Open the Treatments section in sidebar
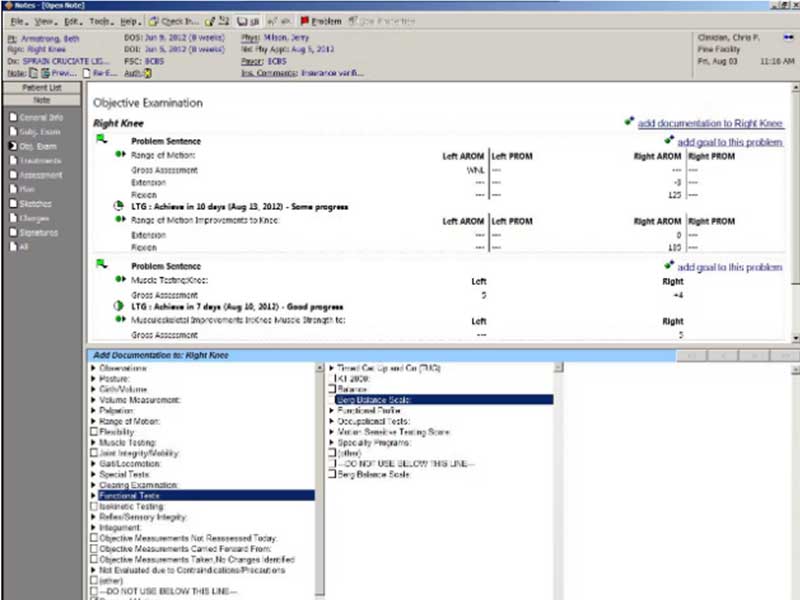 pyautogui.click(x=40, y=161)
